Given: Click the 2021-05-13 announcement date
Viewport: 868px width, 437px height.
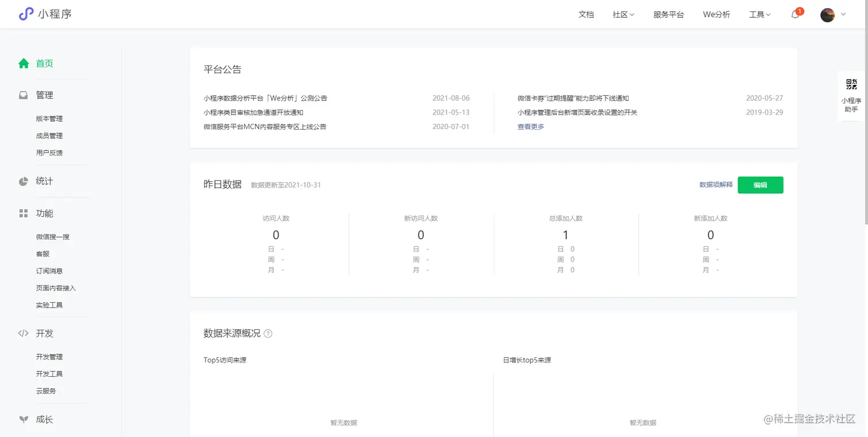Looking at the screenshot, I should pyautogui.click(x=451, y=112).
